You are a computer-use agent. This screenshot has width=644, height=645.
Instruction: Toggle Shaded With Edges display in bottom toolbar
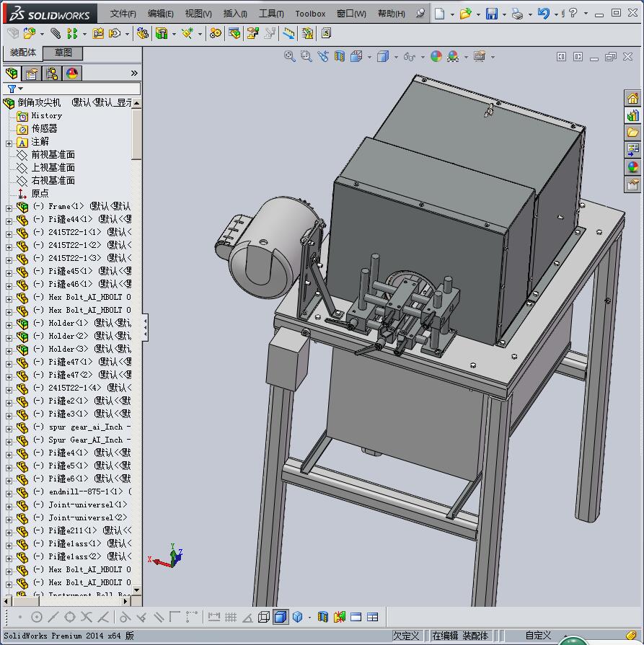(x=281, y=617)
